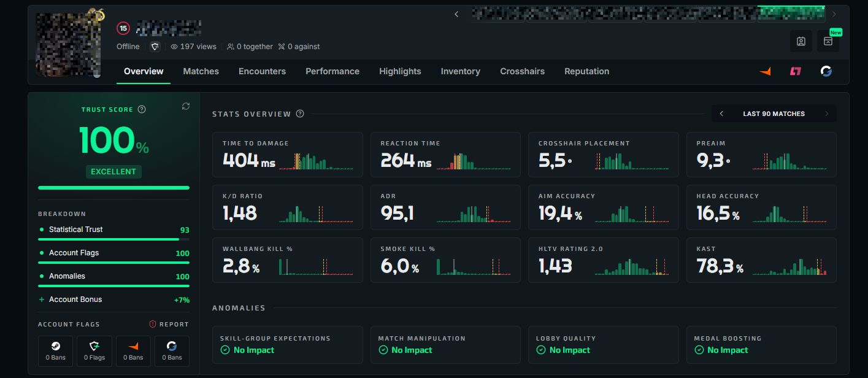
Task: Open the blue circular profile link icon
Action: 826,71
